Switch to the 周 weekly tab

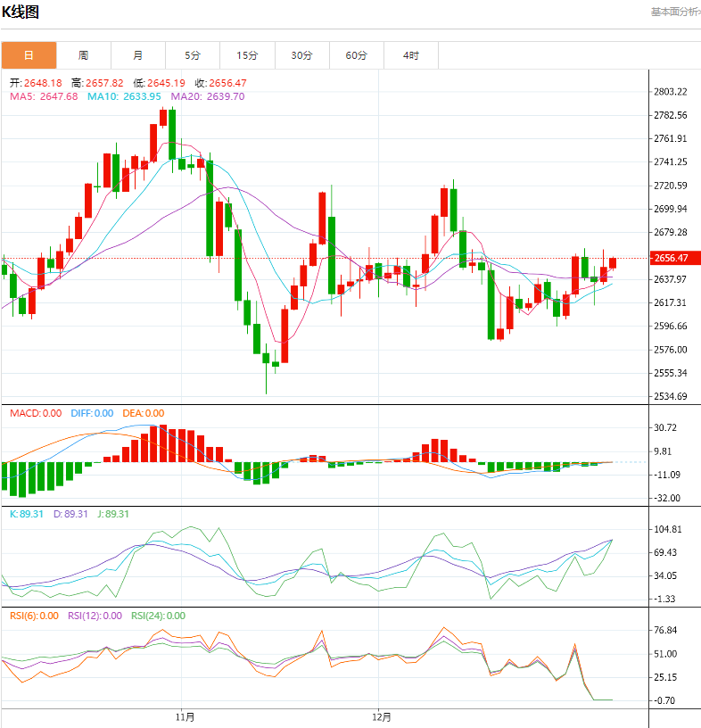[x=83, y=55]
